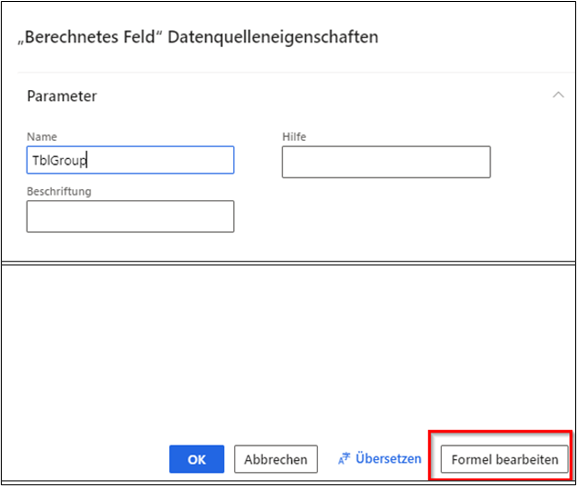Collapse the Parameter section chevron
577x486 pixels.
558,95
